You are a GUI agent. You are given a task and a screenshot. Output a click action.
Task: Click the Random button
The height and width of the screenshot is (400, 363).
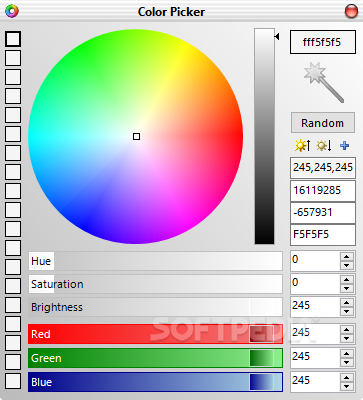323,123
